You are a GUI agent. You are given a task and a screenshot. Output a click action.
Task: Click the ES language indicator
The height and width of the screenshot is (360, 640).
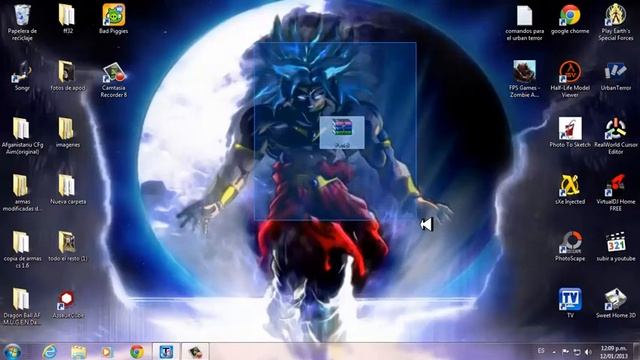[x=541, y=351]
